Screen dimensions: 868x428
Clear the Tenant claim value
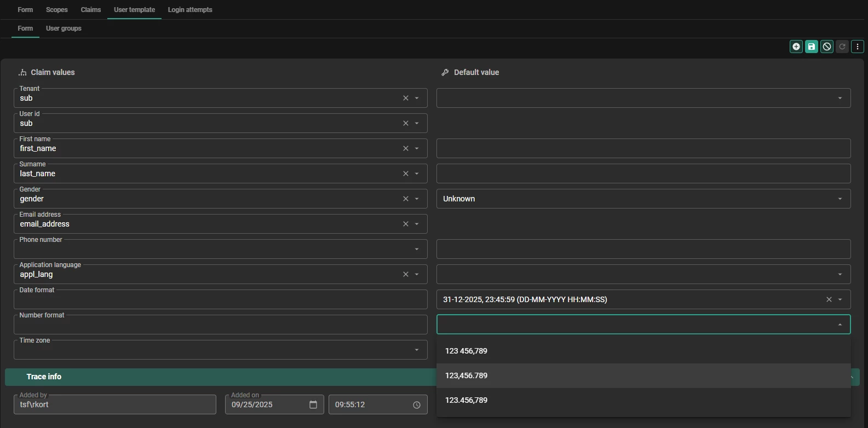(x=406, y=98)
